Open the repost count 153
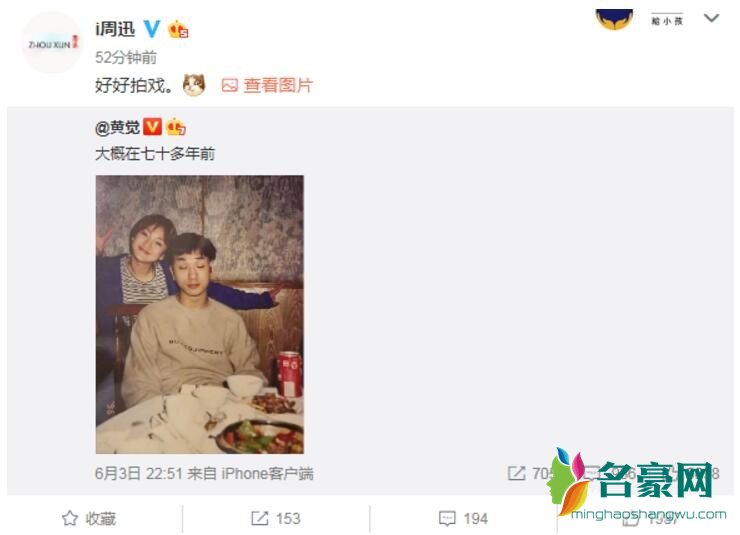Viewport: 740px width, 535px height. [x=276, y=518]
